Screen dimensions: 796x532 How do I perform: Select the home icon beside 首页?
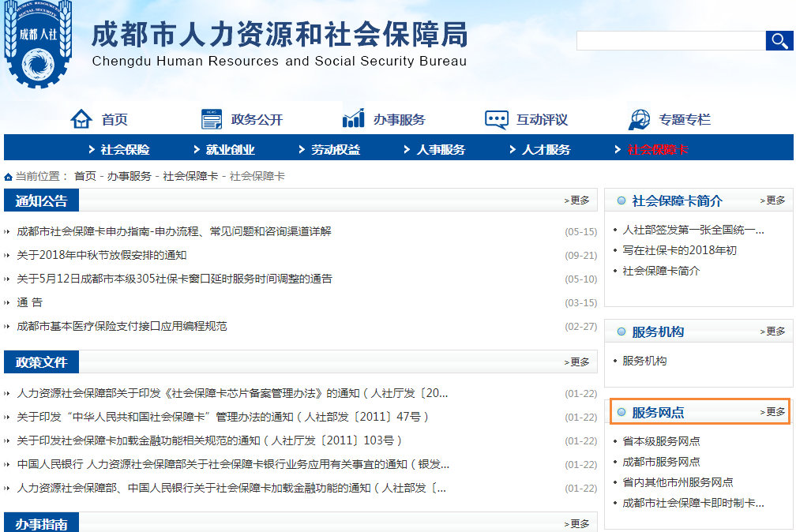click(x=82, y=117)
